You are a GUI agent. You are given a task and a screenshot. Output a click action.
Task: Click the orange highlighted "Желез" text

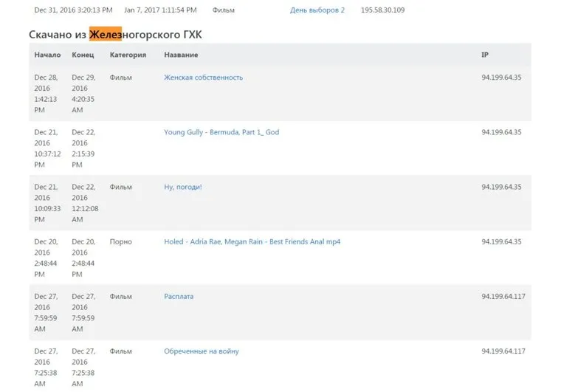click(105, 35)
